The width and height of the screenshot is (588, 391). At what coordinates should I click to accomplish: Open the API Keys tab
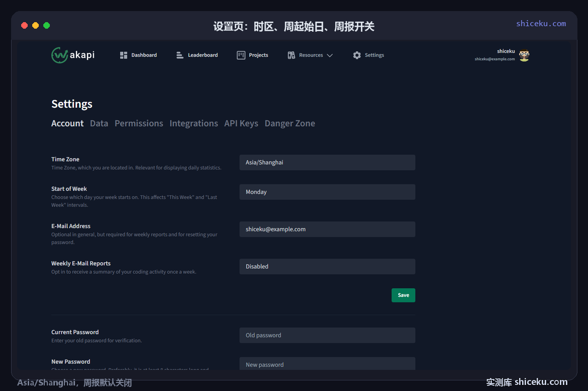(x=241, y=123)
